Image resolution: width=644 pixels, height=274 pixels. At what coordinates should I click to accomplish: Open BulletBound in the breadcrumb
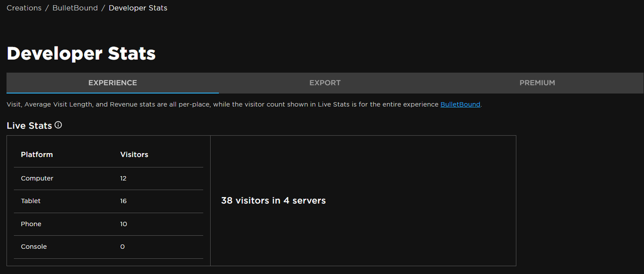pos(74,8)
